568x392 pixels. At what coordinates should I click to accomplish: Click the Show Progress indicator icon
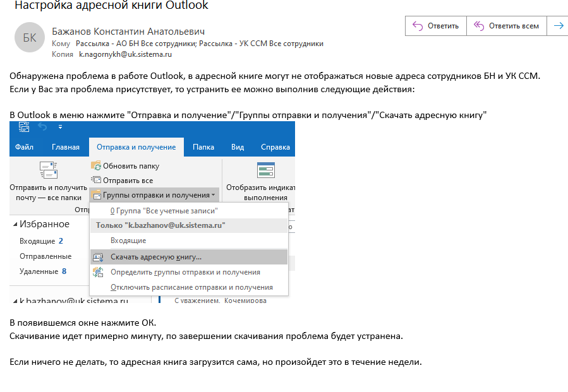pyautogui.click(x=265, y=170)
